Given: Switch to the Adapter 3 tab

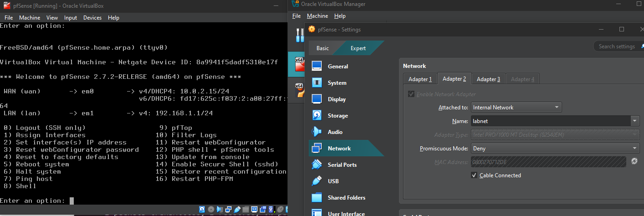Looking at the screenshot, I should tap(488, 79).
